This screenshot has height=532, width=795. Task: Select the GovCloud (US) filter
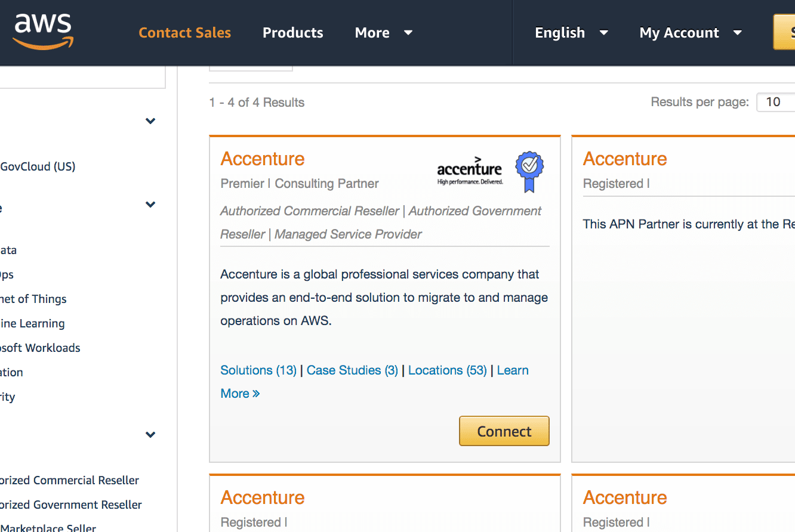pos(38,166)
